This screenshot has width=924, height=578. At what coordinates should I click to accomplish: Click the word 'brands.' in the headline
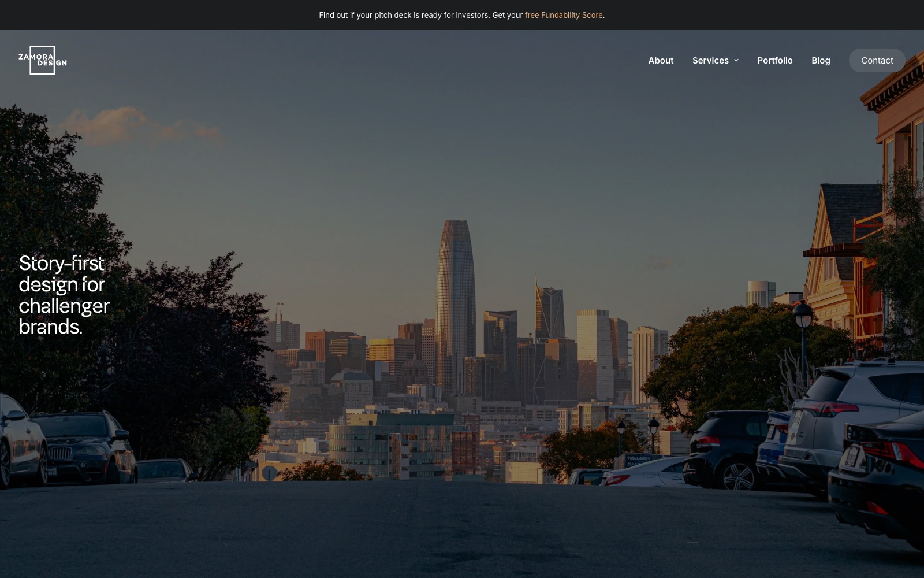[x=50, y=327]
